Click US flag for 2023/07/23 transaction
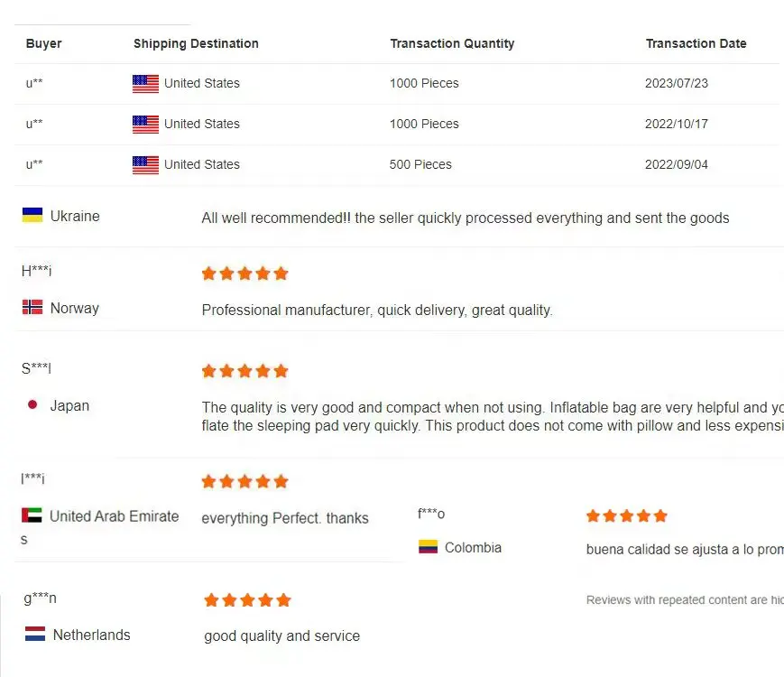Image resolution: width=784 pixels, height=677 pixels. 145,83
